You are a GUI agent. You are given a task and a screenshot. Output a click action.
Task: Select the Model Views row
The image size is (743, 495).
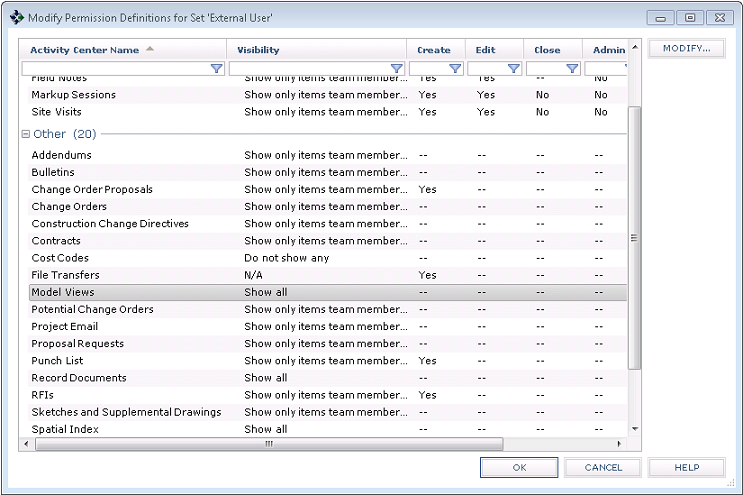tap(63, 292)
